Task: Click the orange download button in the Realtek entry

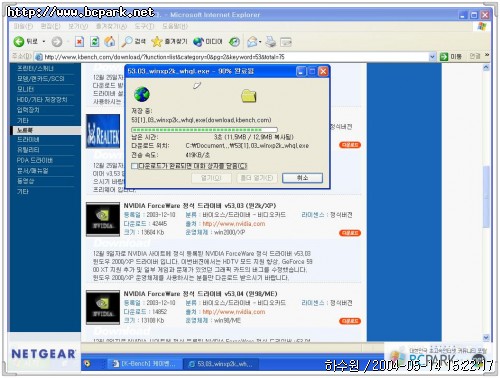Action: click(x=350, y=145)
